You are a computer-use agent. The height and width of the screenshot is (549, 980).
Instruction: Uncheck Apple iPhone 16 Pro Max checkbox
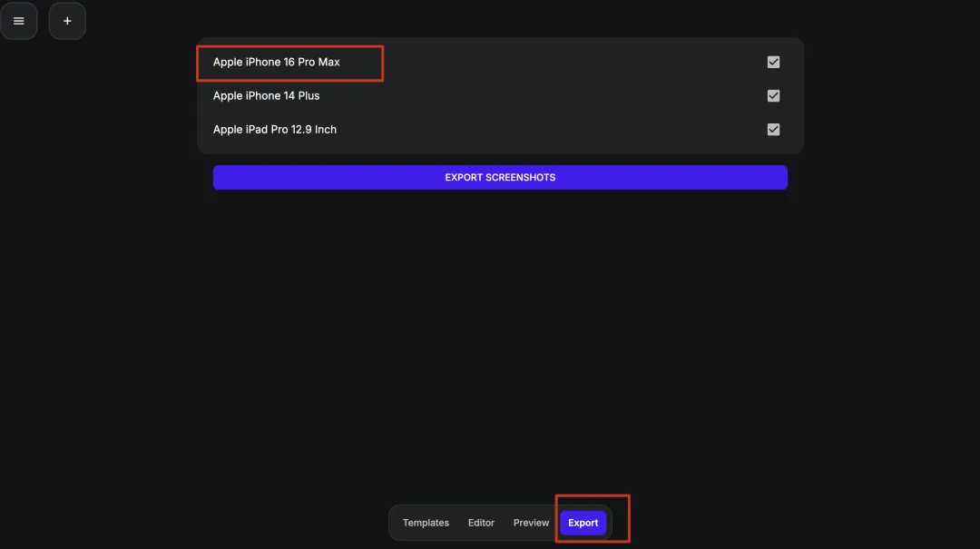[x=773, y=62]
